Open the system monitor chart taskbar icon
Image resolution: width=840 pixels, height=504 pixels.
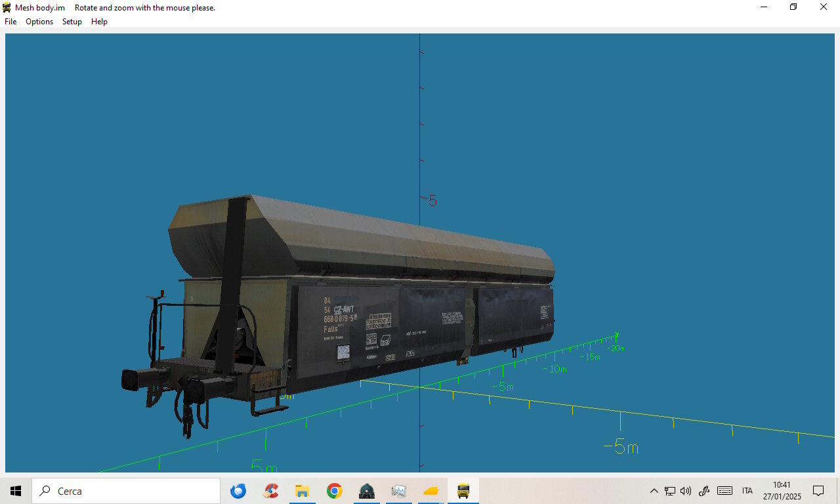point(398,491)
